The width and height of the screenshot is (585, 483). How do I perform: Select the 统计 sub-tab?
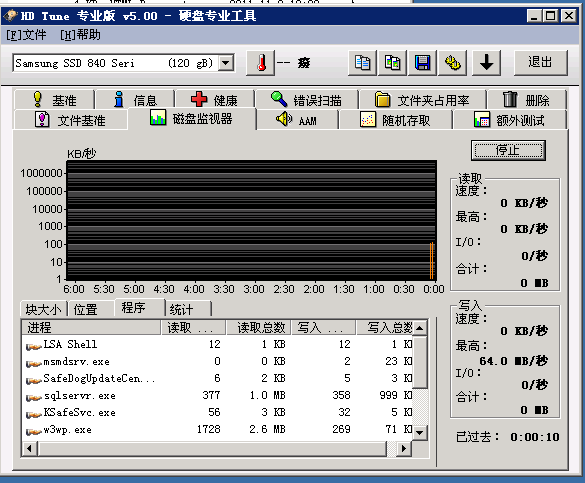(x=188, y=309)
